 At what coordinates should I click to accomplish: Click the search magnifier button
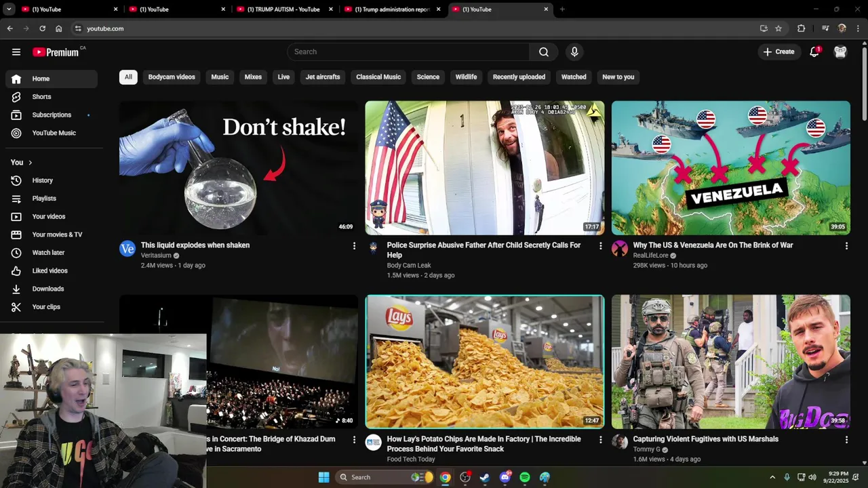coord(544,52)
